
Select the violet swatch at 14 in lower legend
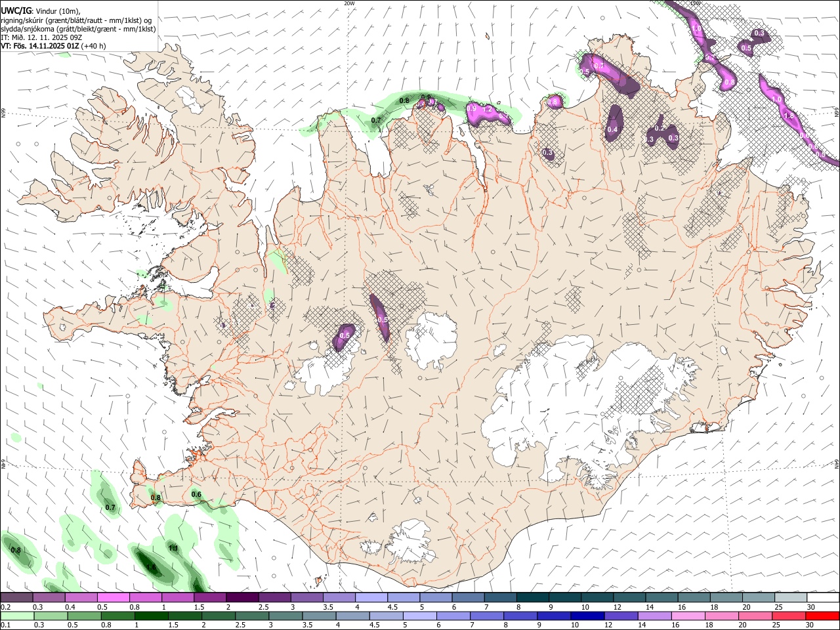tap(654, 616)
